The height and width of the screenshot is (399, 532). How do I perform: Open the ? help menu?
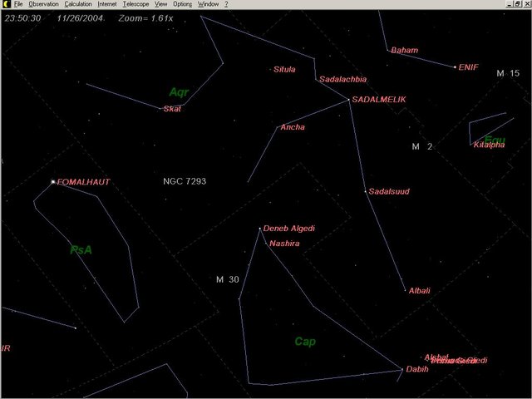(226, 4)
